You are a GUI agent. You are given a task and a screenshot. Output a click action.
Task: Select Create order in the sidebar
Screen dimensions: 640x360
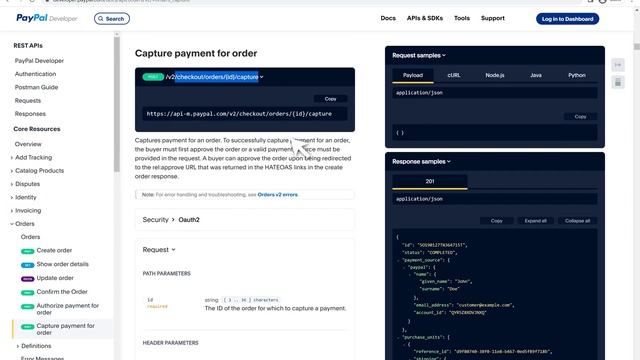coord(54,250)
